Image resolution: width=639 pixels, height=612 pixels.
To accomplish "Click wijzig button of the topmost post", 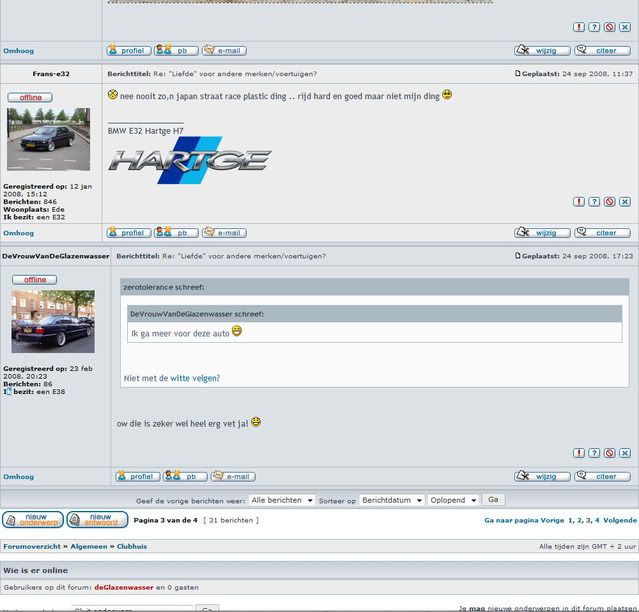I will pyautogui.click(x=542, y=51).
